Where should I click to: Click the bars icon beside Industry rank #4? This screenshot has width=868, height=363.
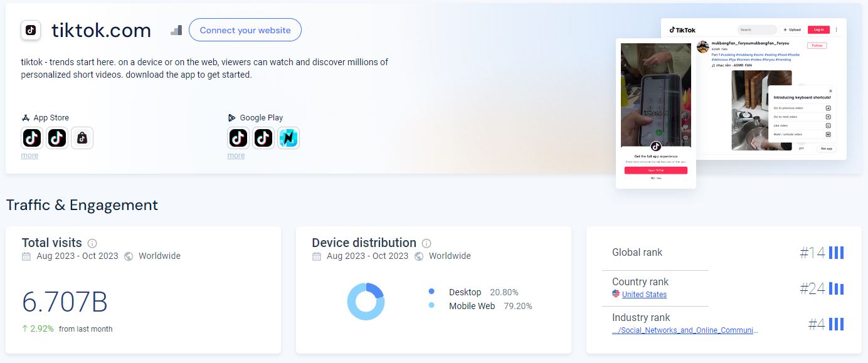point(836,324)
